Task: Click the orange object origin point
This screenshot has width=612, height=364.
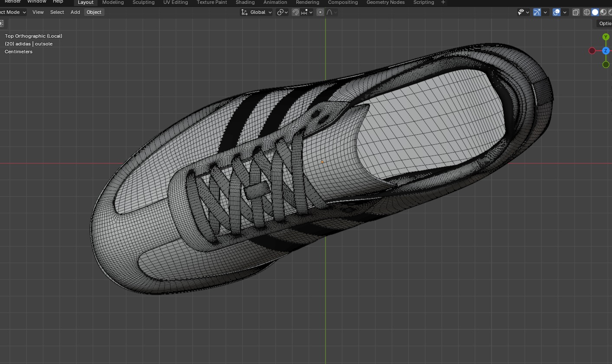Action: click(x=322, y=162)
